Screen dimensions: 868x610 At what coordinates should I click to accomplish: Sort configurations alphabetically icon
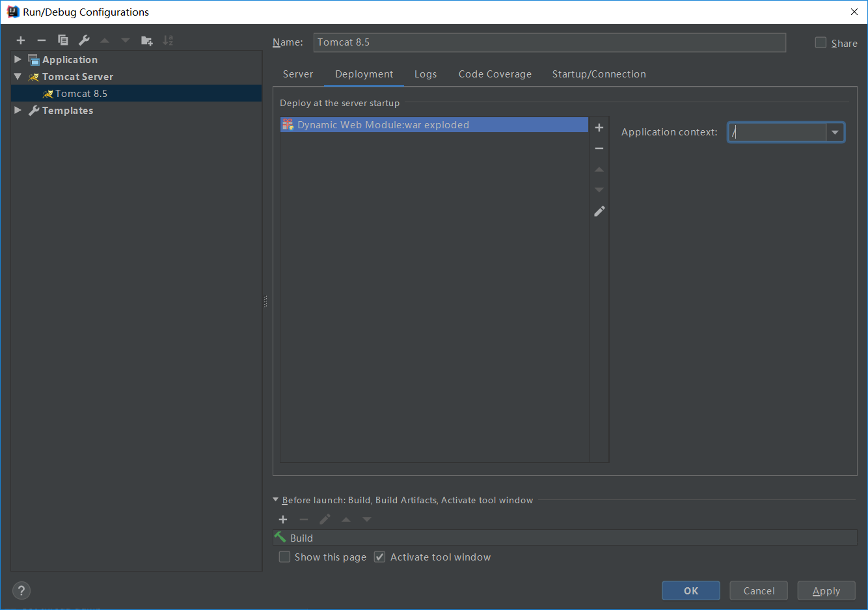(168, 40)
